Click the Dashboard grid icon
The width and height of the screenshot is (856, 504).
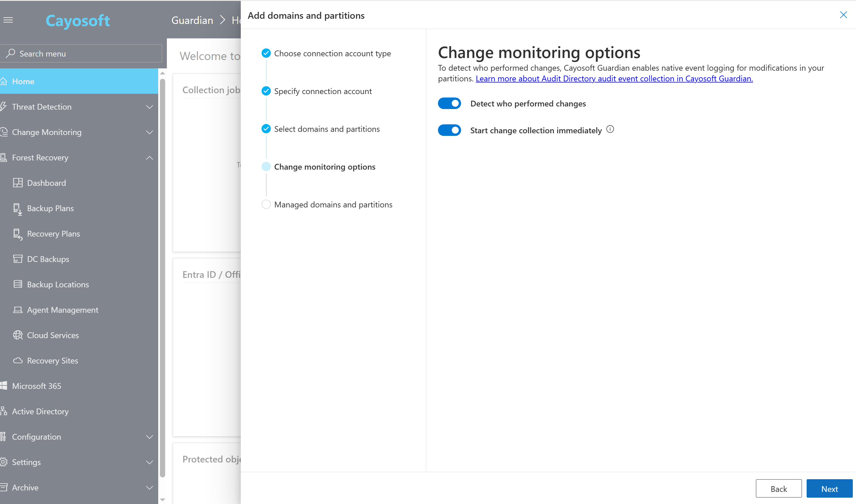coord(18,183)
